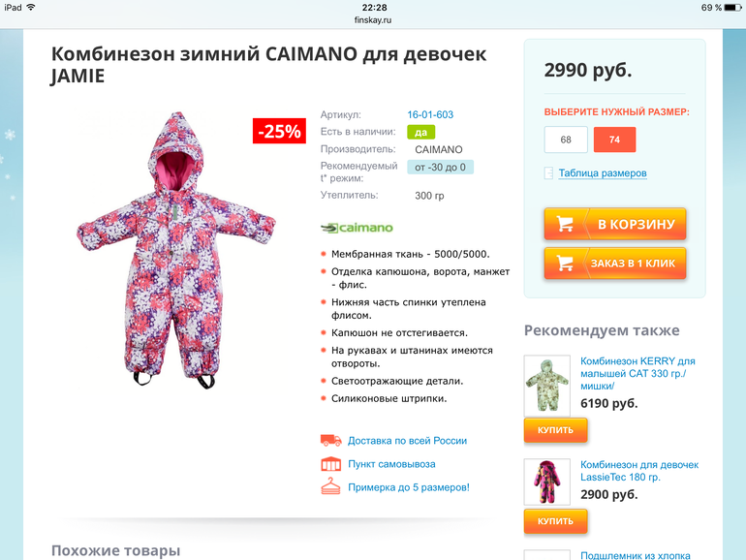Image resolution: width=746 pixels, height=560 pixels.
Task: Open Доставка по всей России link
Action: click(407, 441)
